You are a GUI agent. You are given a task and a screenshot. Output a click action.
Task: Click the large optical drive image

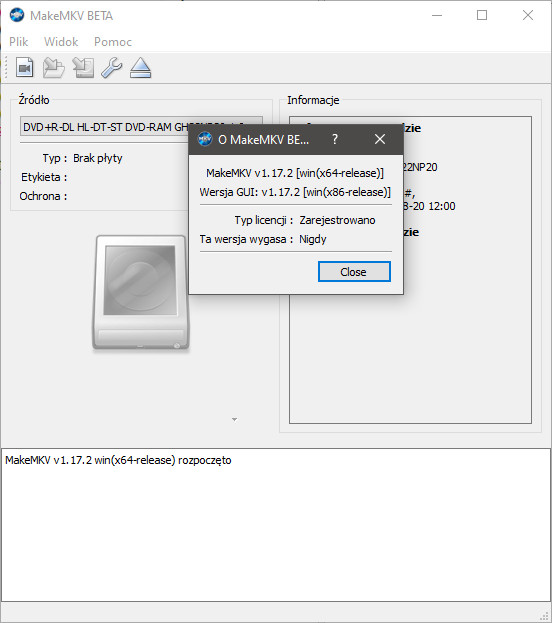click(x=141, y=292)
